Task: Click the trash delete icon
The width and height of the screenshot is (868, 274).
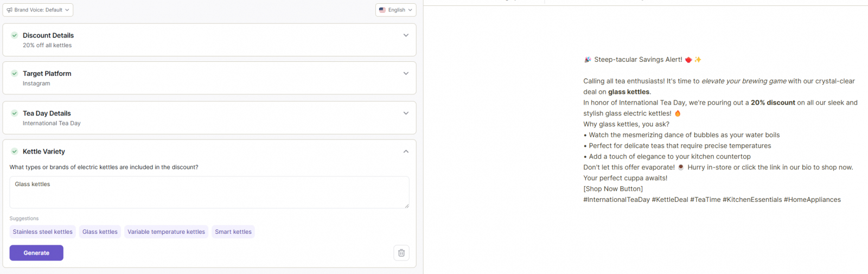Action: pos(401,253)
